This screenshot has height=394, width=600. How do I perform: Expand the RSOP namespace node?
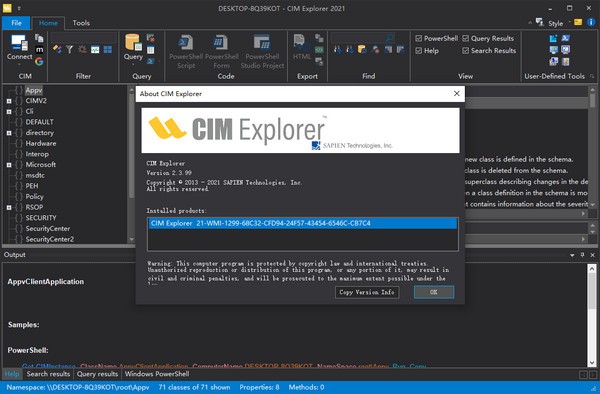pos(9,207)
